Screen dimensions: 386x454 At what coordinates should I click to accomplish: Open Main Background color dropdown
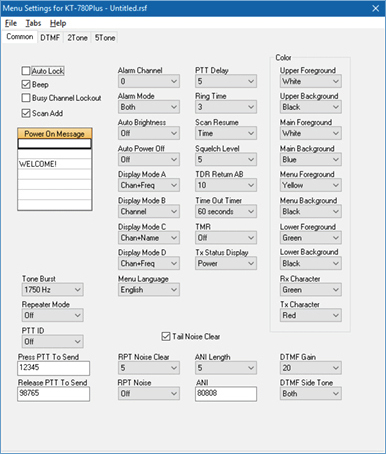point(311,159)
